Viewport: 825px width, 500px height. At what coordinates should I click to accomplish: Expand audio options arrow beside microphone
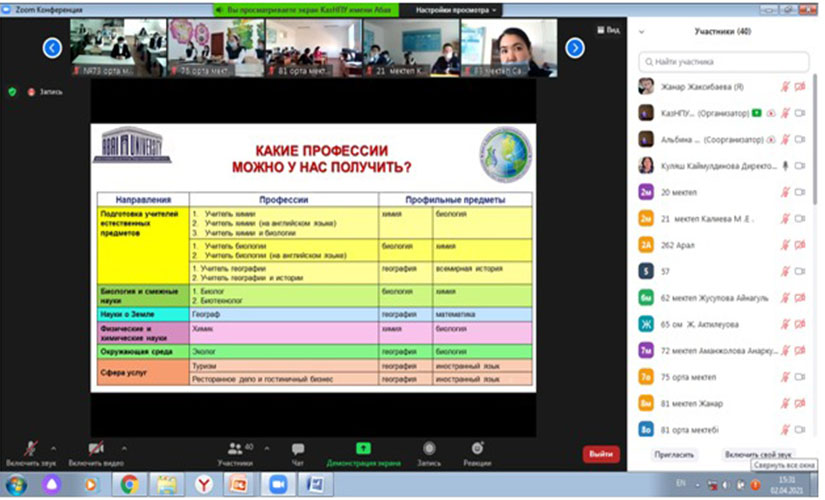pos(53,447)
